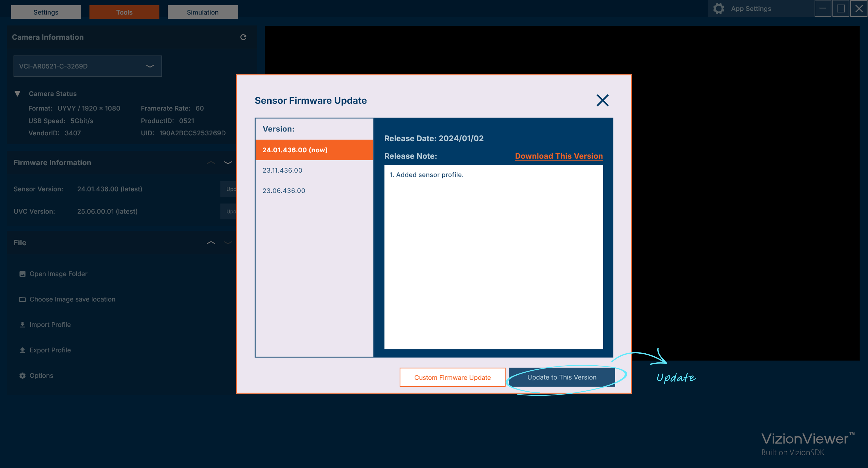This screenshot has height=468, width=868.
Task: Collapse the File section
Action: coord(211,243)
